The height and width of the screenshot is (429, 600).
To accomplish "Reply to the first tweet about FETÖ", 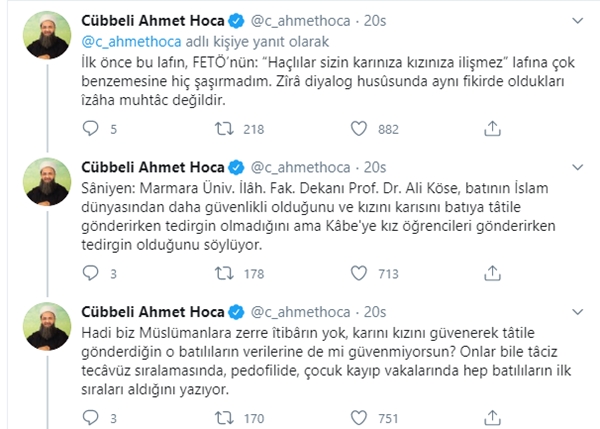I will pyautogui.click(x=91, y=129).
